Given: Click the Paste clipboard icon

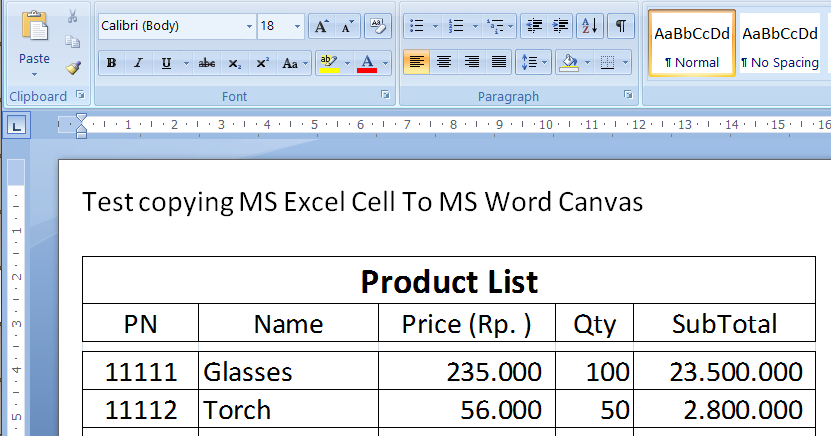Looking at the screenshot, I should 34,26.
